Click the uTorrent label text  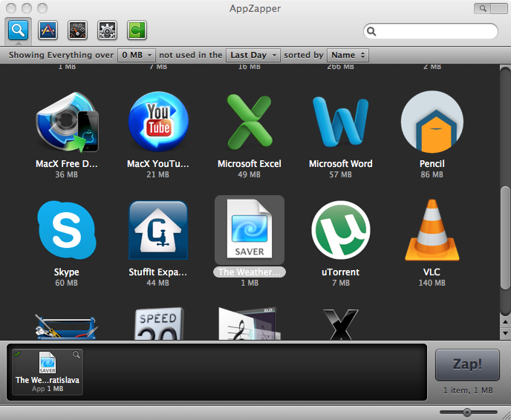(341, 272)
